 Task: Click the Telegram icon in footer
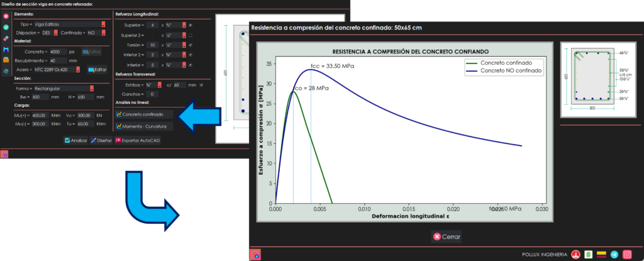(x=614, y=254)
